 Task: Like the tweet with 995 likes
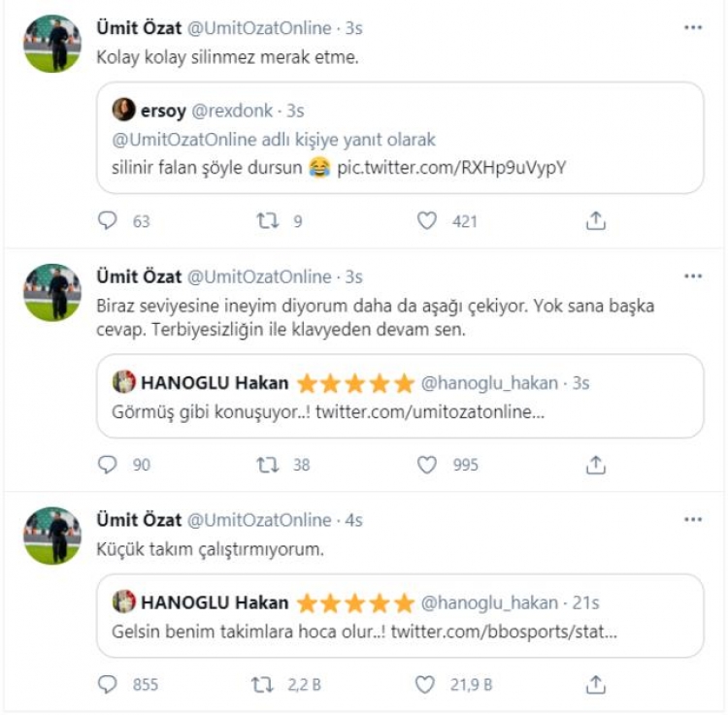tap(427, 465)
